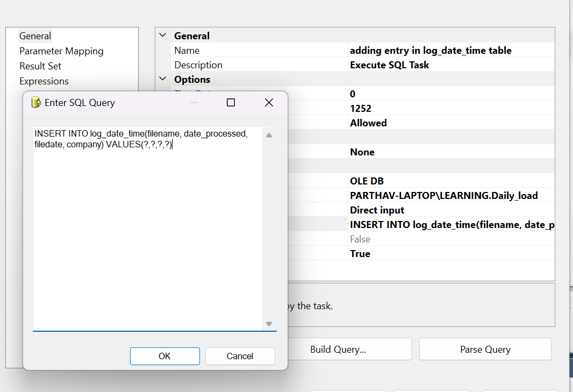This screenshot has width=573, height=392.
Task: Collapse the General property section
Action: click(162, 35)
